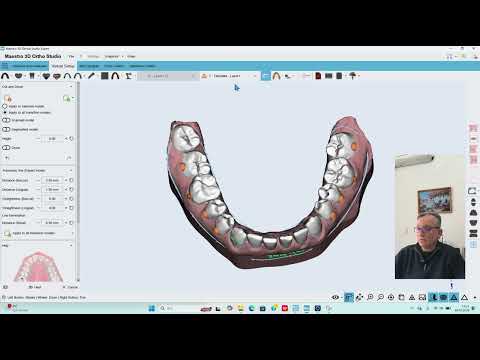
Task: Click the left panel vertical scrollbar
Action: coord(78,182)
